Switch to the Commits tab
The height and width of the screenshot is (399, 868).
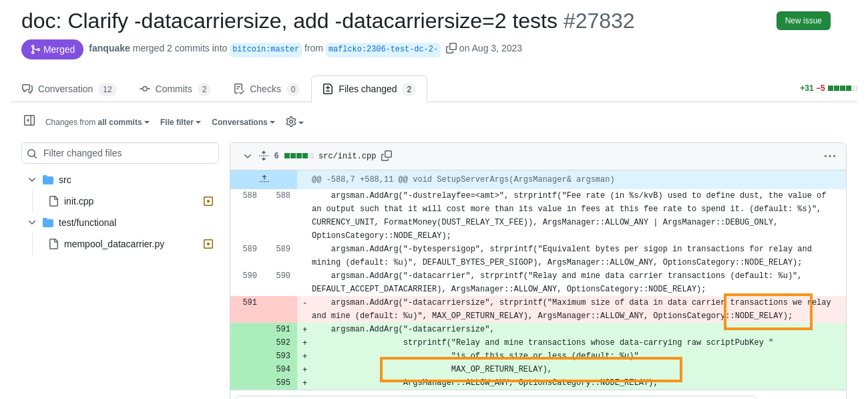175,89
